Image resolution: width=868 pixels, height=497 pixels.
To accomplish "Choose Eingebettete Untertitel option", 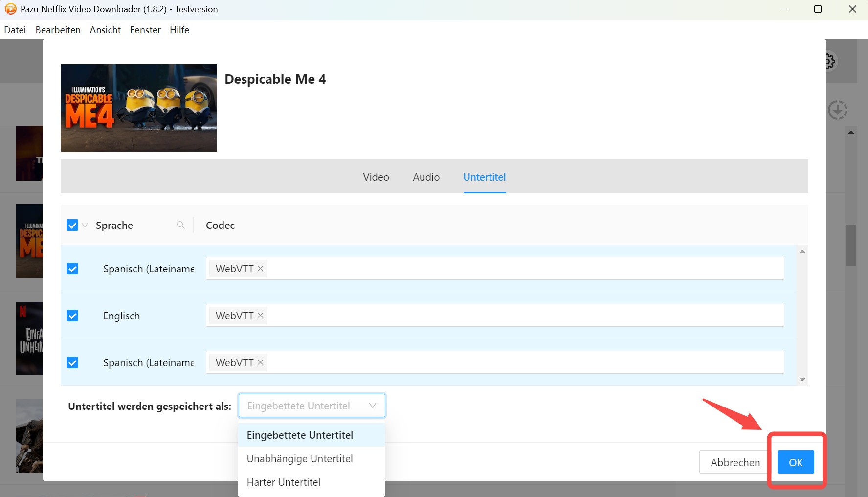I will coord(312,435).
